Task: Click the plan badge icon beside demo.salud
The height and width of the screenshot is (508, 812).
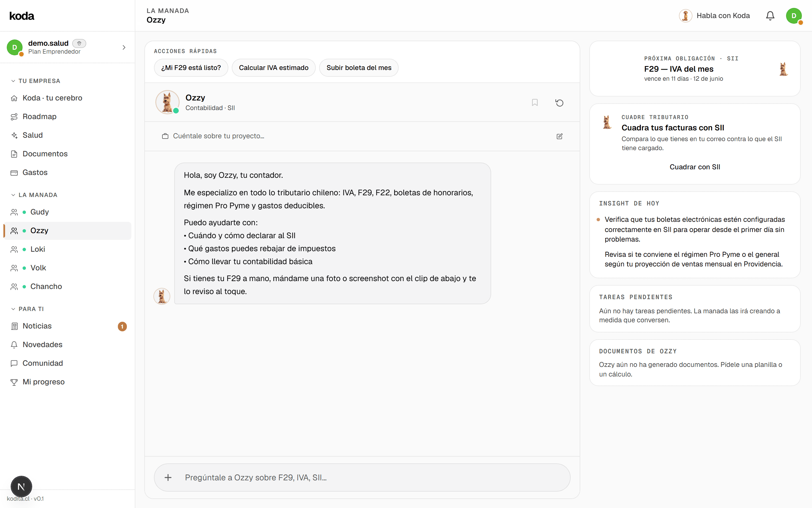Action: click(x=79, y=43)
